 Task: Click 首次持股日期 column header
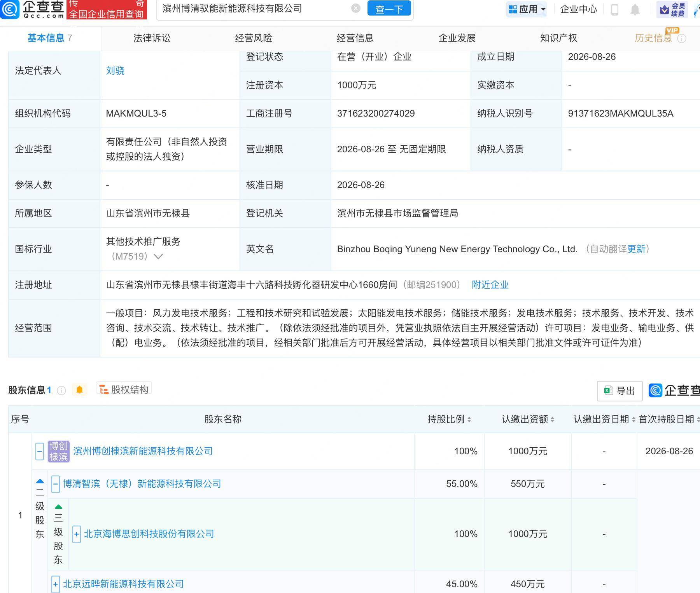pyautogui.click(x=666, y=419)
